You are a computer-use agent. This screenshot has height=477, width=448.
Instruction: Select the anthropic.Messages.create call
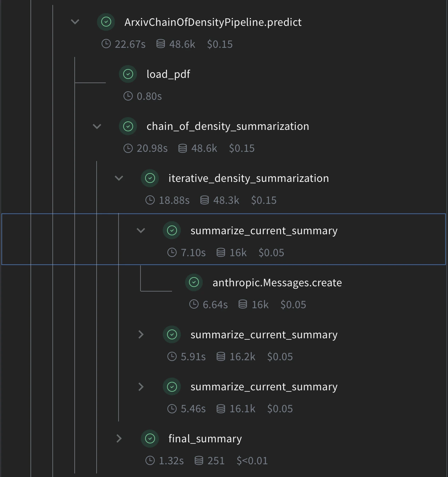[x=277, y=283]
